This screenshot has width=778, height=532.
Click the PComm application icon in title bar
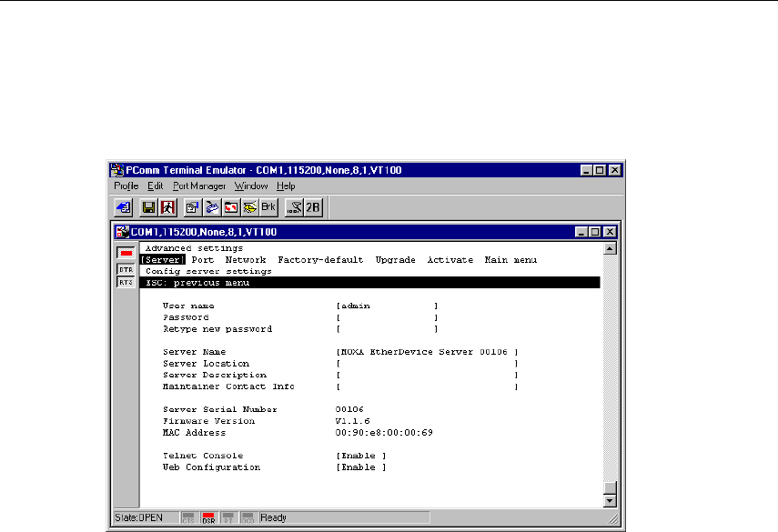point(117,170)
